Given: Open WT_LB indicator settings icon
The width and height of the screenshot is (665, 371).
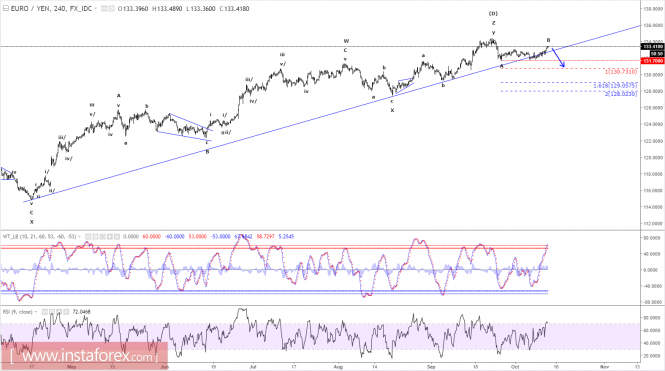Looking at the screenshot, I should [95, 237].
